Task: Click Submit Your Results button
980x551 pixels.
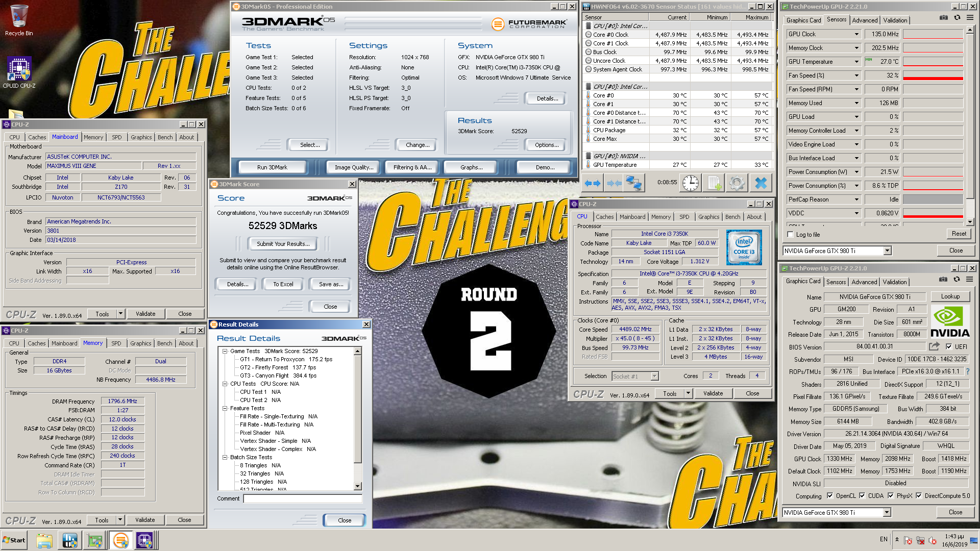Action: [283, 244]
